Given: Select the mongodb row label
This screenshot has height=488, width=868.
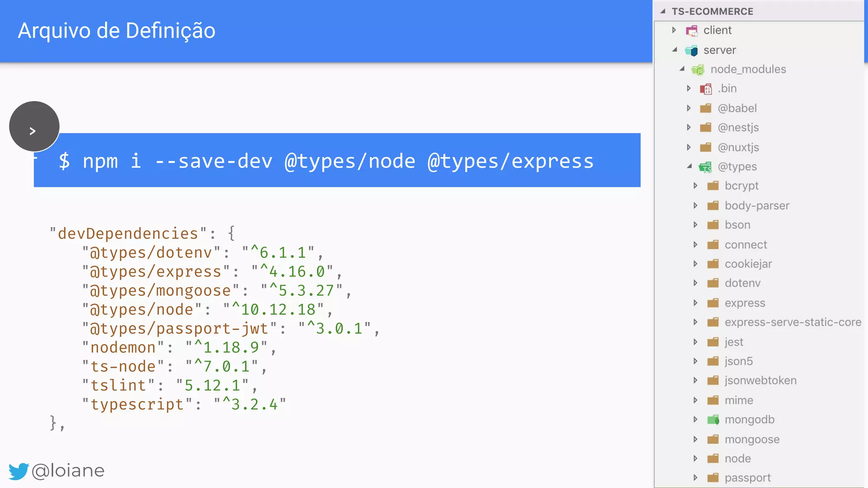Looking at the screenshot, I should click(x=749, y=420).
